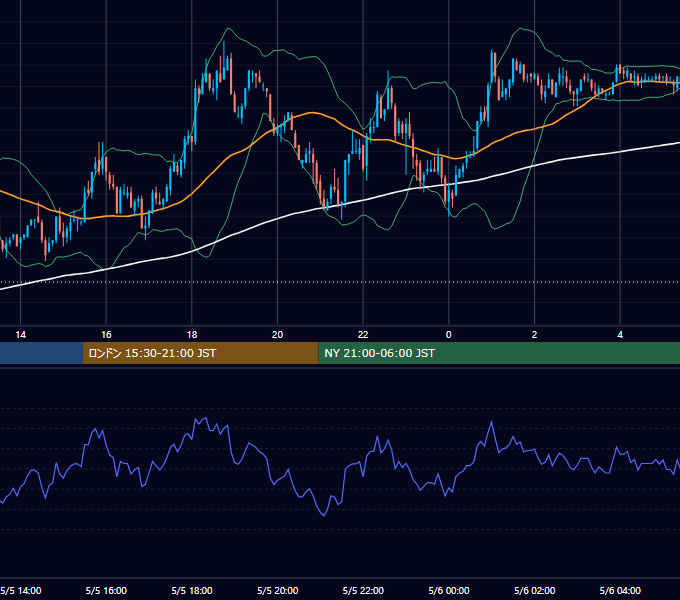
Task: Click the blue session bar before London
Action: 41,353
